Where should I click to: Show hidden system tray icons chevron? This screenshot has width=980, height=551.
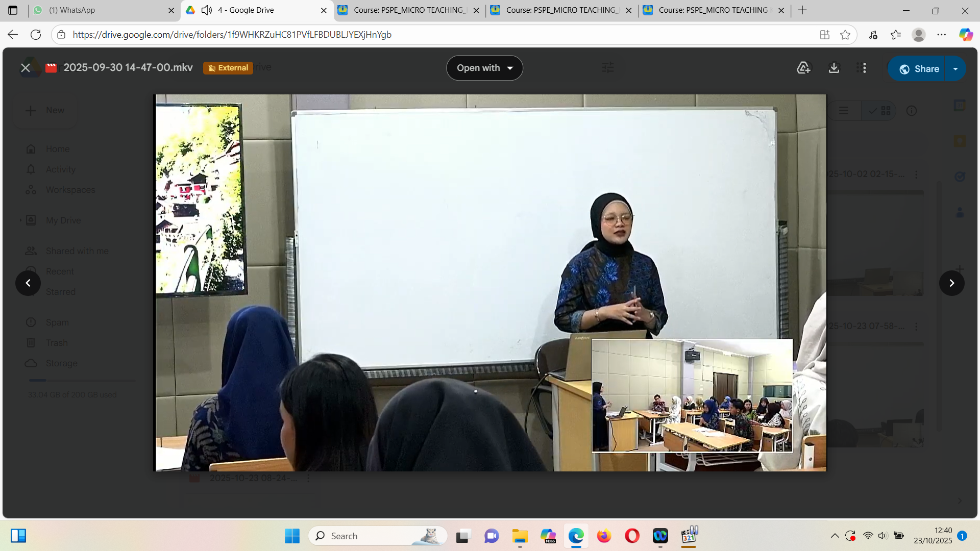(x=835, y=536)
